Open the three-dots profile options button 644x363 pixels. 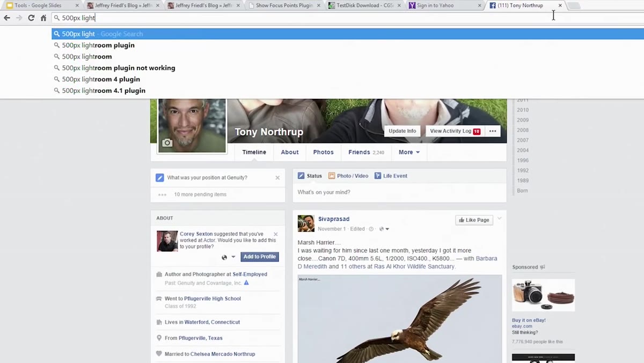click(493, 131)
